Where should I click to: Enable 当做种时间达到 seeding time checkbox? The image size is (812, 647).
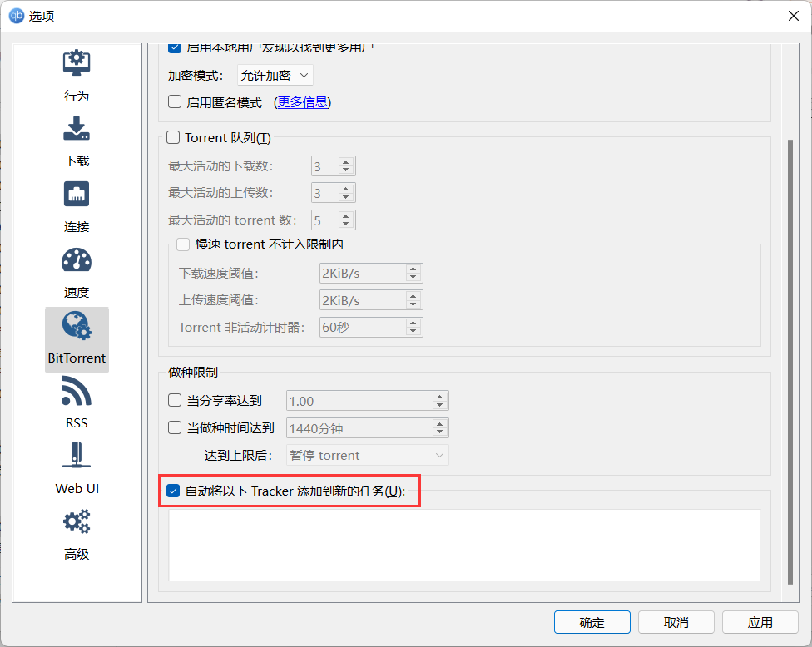(x=175, y=427)
